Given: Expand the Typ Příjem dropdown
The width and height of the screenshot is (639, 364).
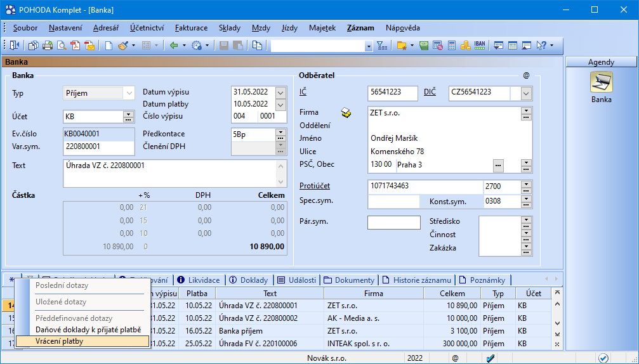Looking at the screenshot, I should click(x=129, y=93).
